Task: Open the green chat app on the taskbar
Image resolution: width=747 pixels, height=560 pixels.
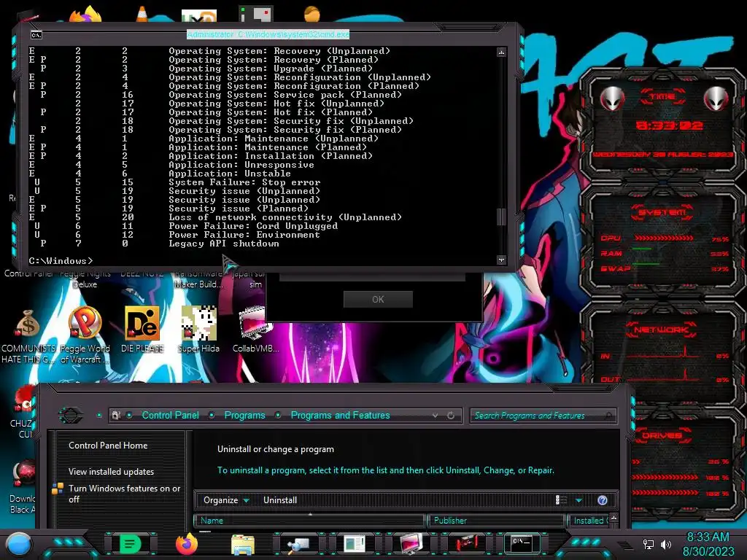Action: tap(130, 543)
